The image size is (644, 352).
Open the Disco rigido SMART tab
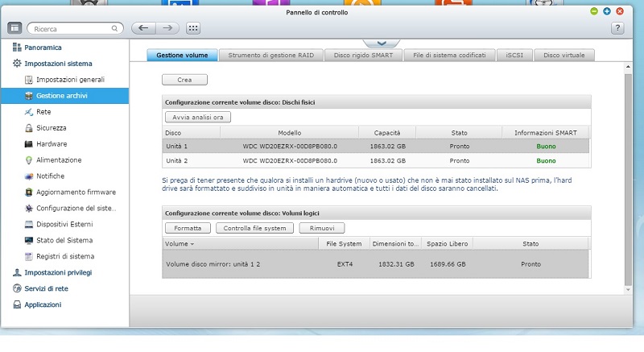pyautogui.click(x=364, y=56)
